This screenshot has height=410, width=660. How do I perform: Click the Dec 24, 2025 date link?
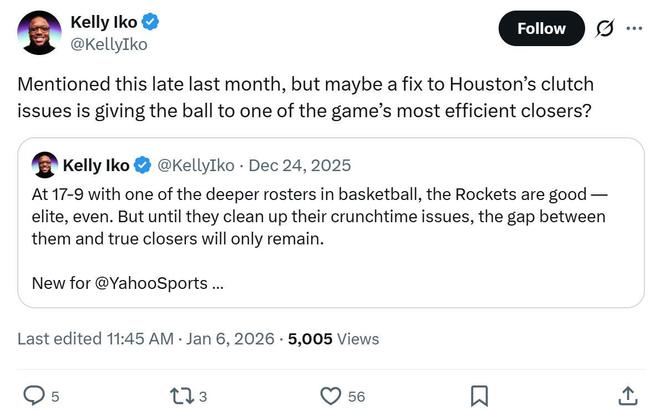tap(300, 165)
